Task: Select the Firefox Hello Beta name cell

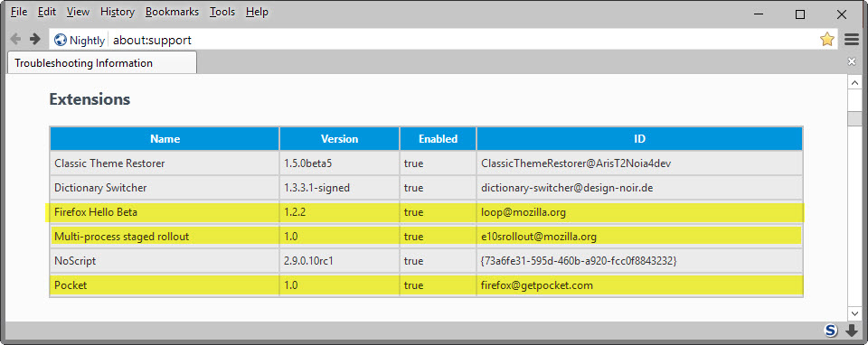Action: (165, 212)
